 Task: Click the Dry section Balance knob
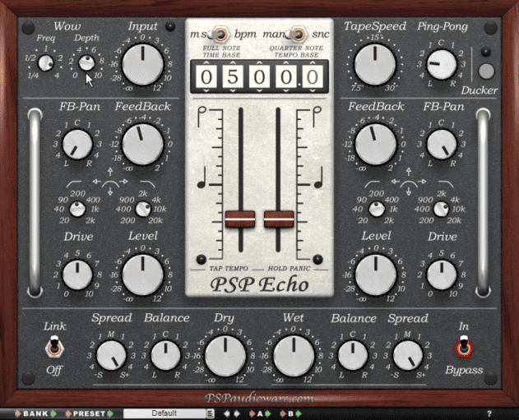tap(165, 356)
